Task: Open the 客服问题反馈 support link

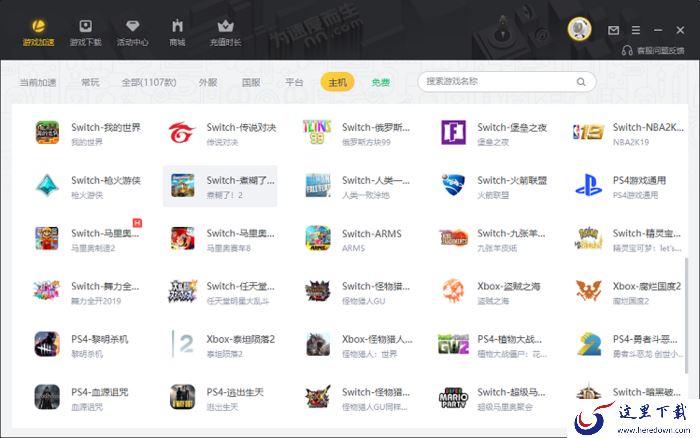Action: point(654,50)
